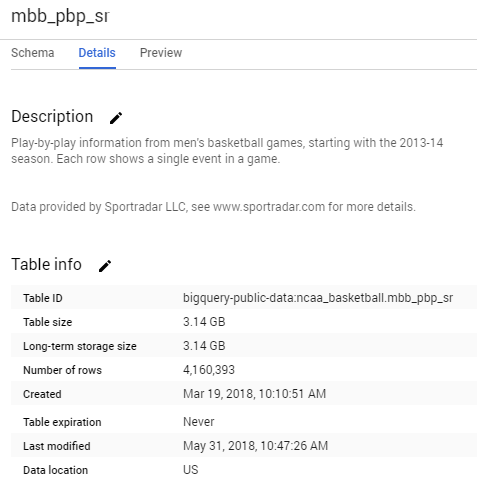
Task: Click the Sportradar data provider text
Action: [213, 207]
